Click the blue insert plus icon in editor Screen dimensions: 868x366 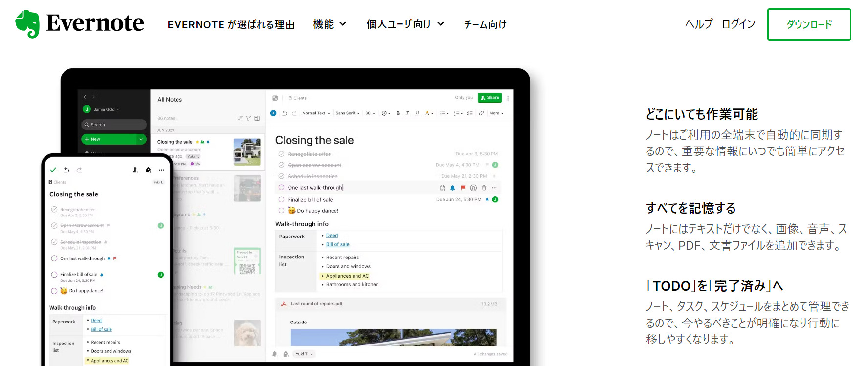coord(273,113)
